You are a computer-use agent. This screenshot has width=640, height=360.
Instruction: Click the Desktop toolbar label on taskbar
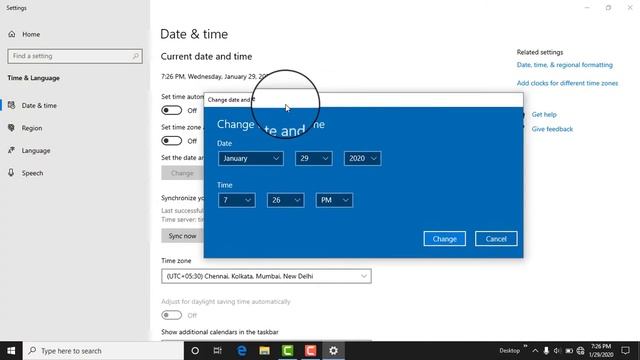(509, 351)
